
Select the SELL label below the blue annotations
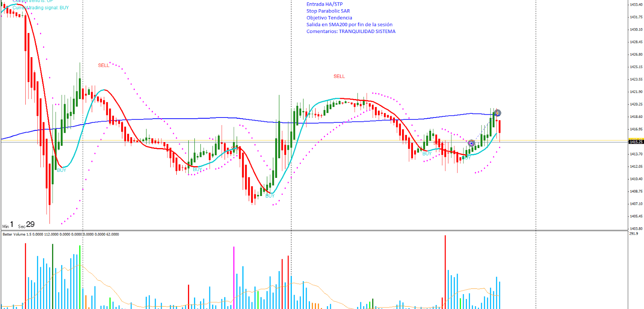click(339, 76)
